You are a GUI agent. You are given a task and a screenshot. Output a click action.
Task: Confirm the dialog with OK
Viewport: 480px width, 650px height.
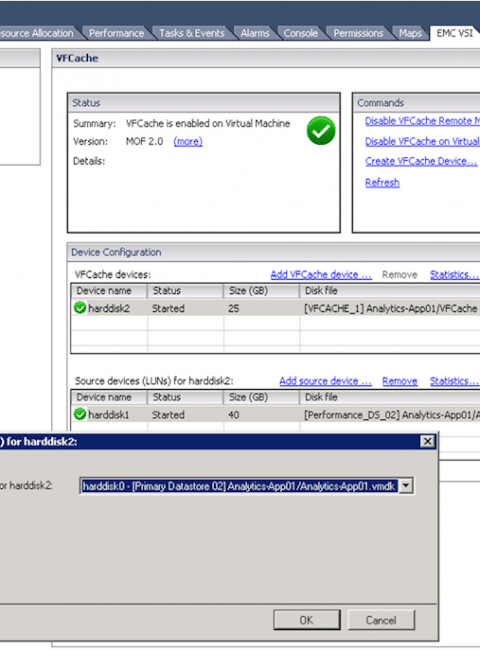(307, 620)
